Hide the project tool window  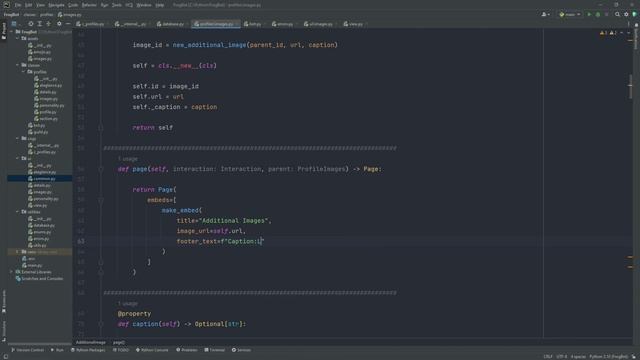click(68, 24)
